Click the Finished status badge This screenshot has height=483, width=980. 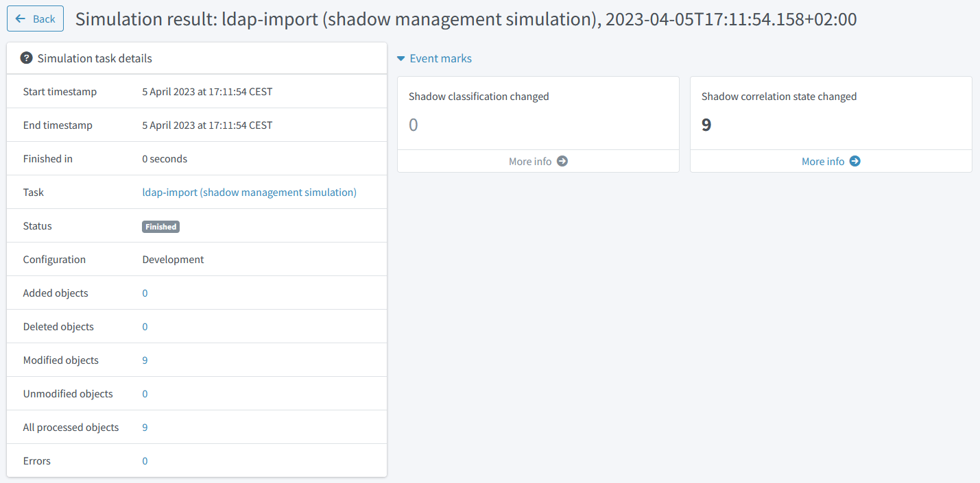(160, 227)
